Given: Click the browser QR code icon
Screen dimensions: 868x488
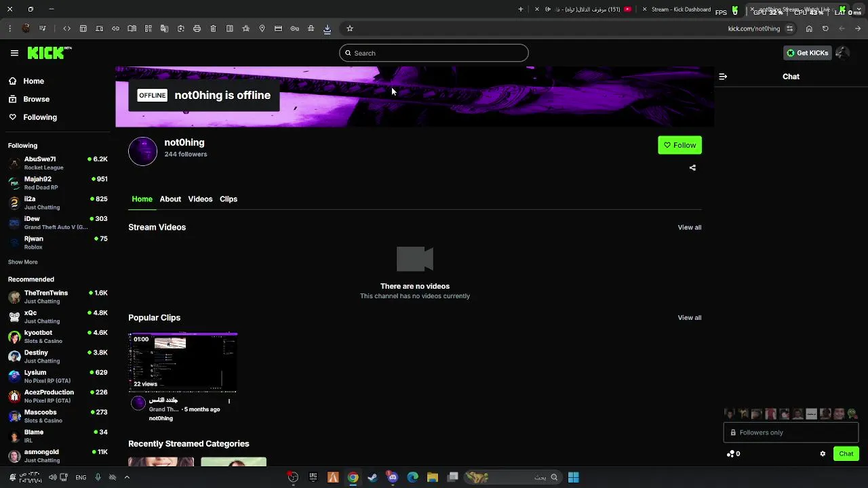Looking at the screenshot, I should [x=148, y=28].
